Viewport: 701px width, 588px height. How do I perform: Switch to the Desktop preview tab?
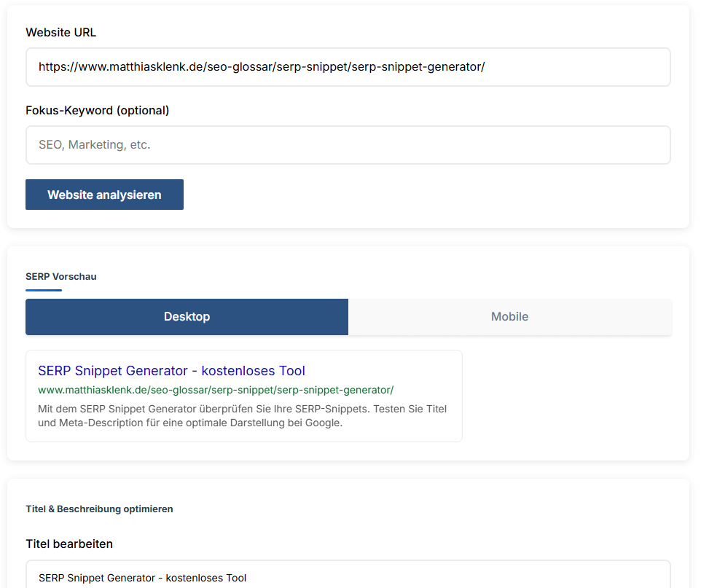[187, 316]
